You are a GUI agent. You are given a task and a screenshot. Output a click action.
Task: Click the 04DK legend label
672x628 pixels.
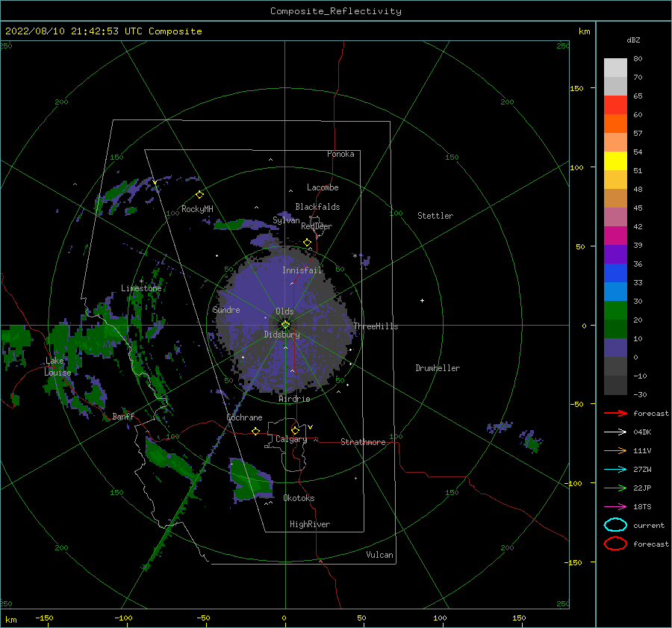(642, 432)
